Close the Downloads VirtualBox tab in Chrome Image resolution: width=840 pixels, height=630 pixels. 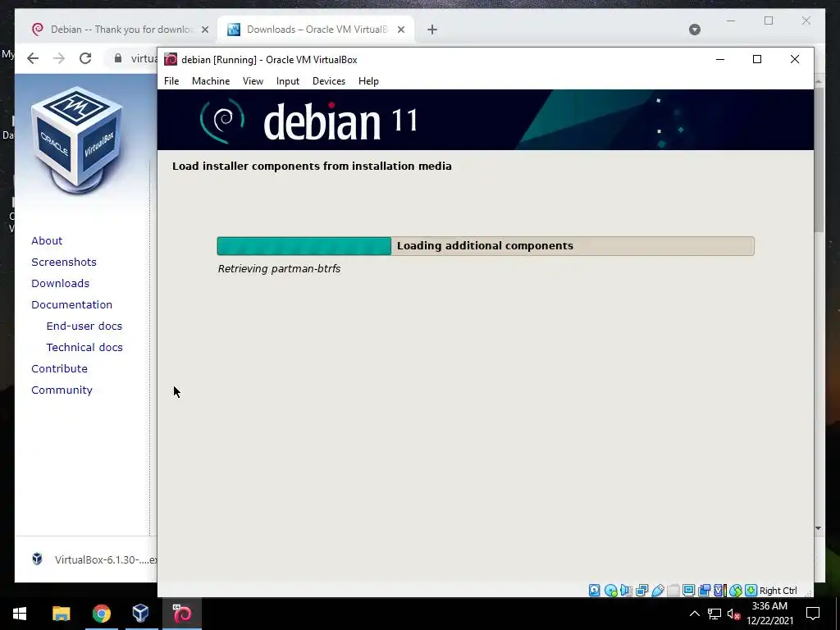pos(400,30)
